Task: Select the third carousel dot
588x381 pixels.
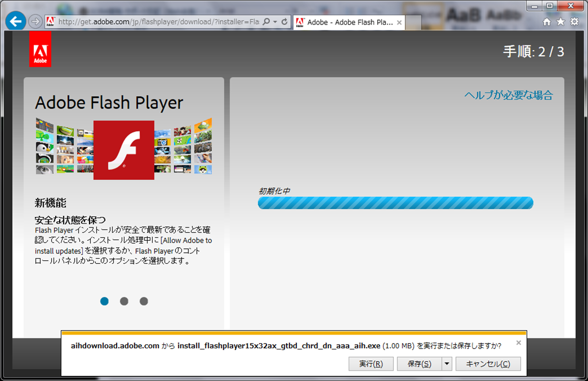Action: (x=144, y=301)
